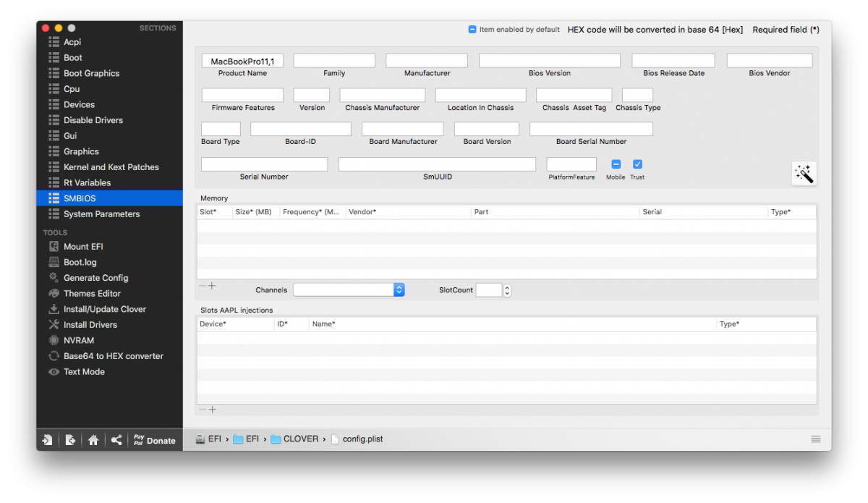Click the magic wand generate icon

pyautogui.click(x=804, y=174)
